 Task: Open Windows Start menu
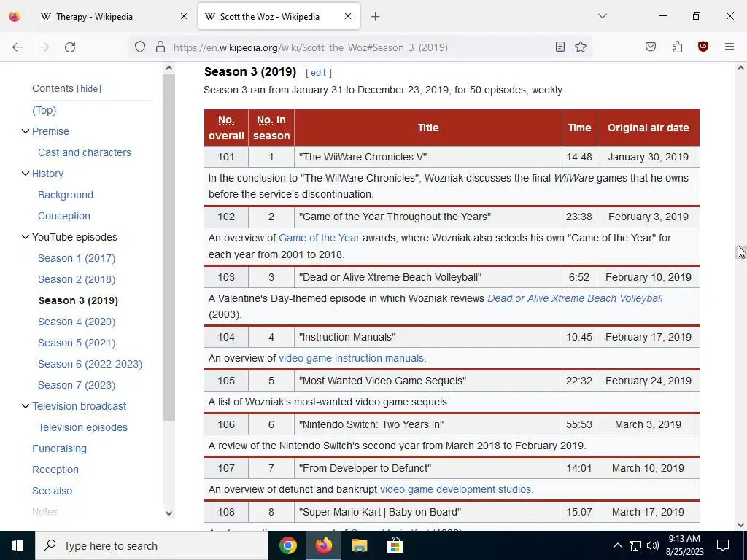pyautogui.click(x=18, y=545)
